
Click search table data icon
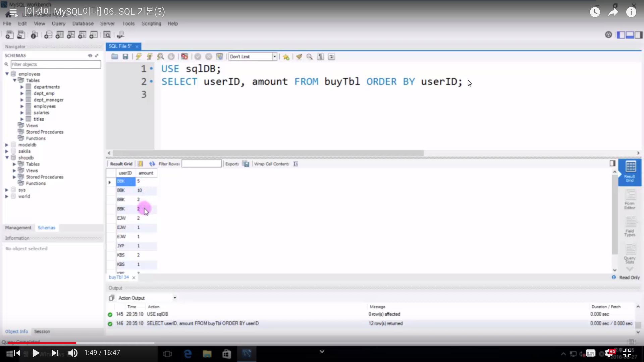click(x=107, y=35)
